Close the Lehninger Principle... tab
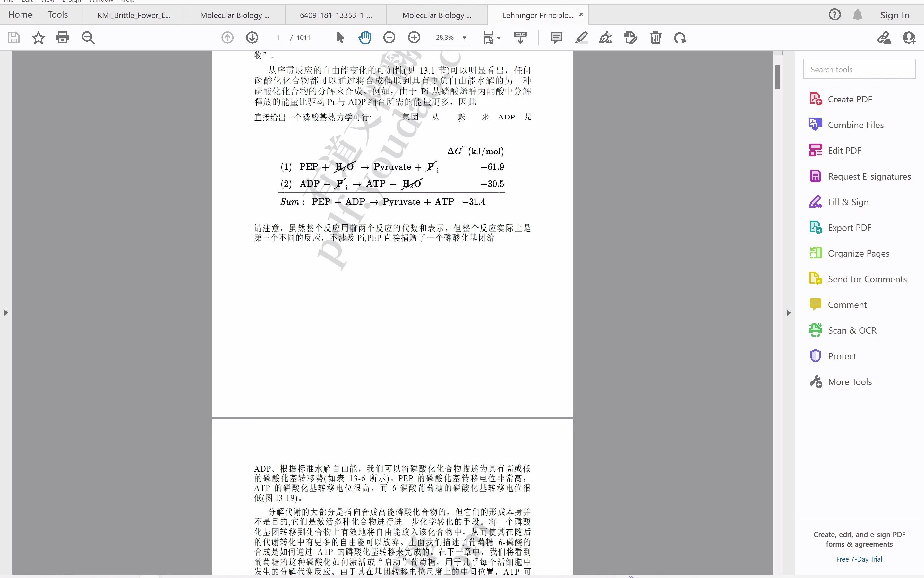 [581, 14]
